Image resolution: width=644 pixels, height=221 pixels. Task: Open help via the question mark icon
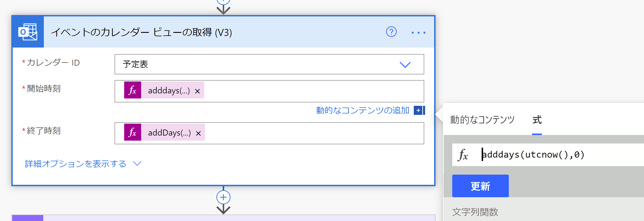point(391,32)
